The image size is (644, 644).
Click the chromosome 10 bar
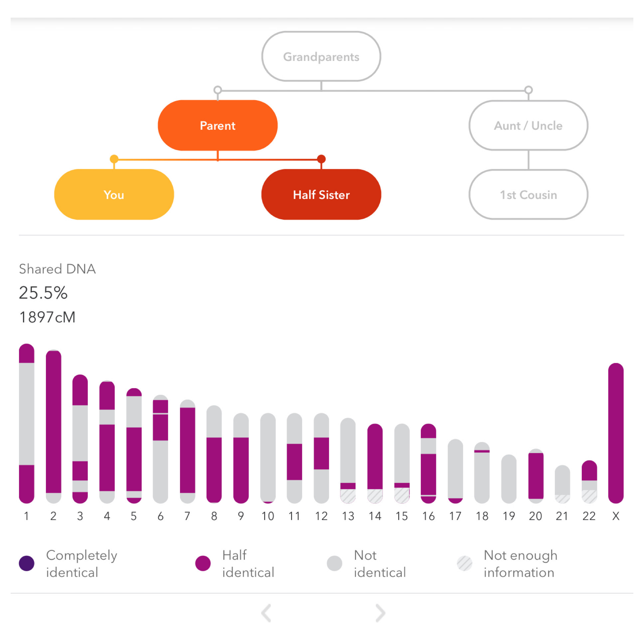[268, 458]
